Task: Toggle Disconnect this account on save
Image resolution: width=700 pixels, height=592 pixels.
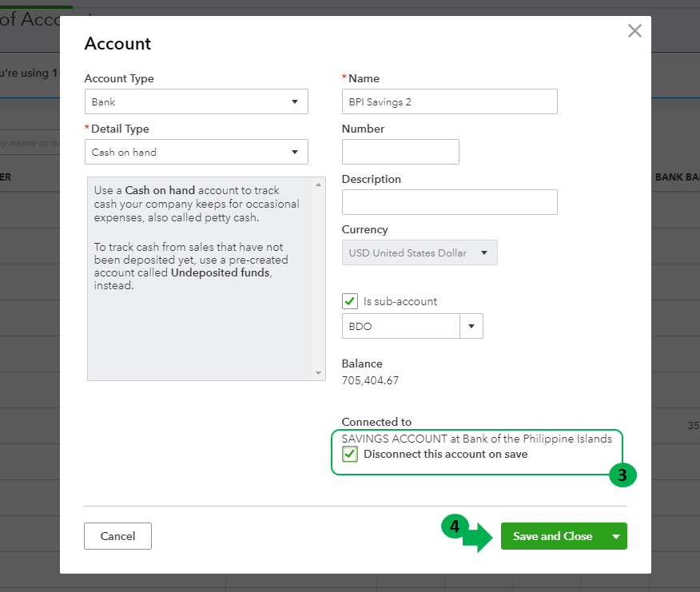Action: 350,455
